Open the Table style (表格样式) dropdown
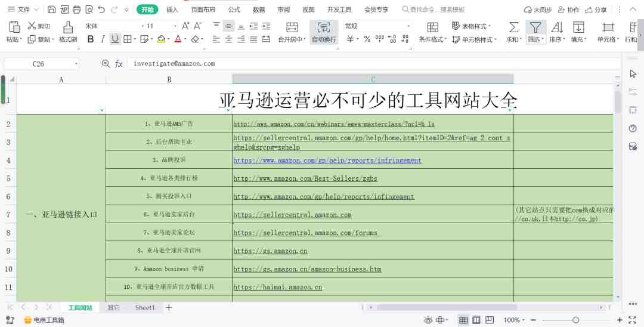Screen dimensions: 644x327 [x=471, y=26]
